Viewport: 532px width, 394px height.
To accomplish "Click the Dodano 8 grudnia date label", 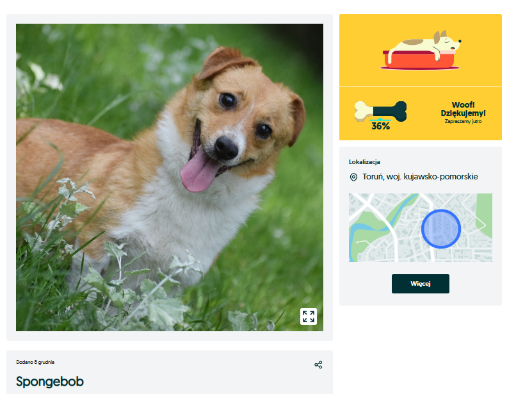I will point(35,362).
